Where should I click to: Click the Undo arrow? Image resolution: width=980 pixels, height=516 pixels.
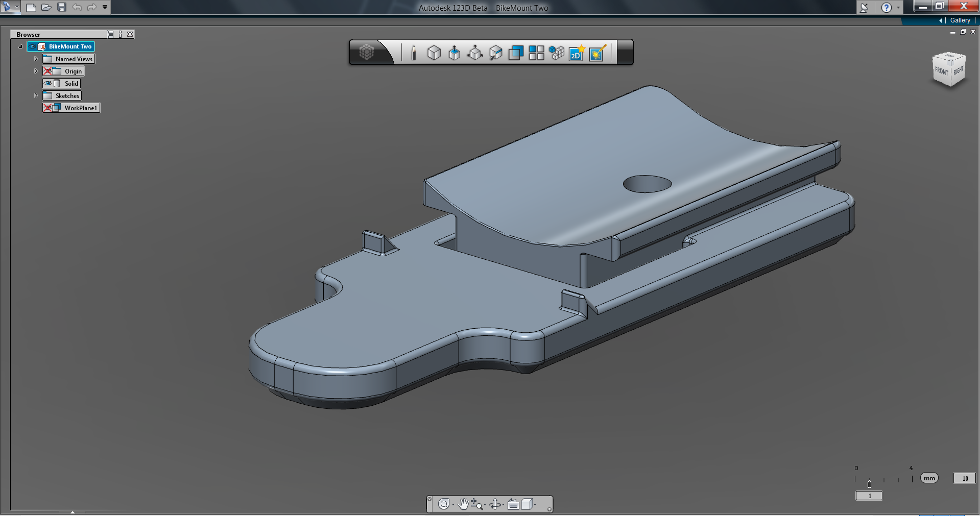[x=77, y=7]
